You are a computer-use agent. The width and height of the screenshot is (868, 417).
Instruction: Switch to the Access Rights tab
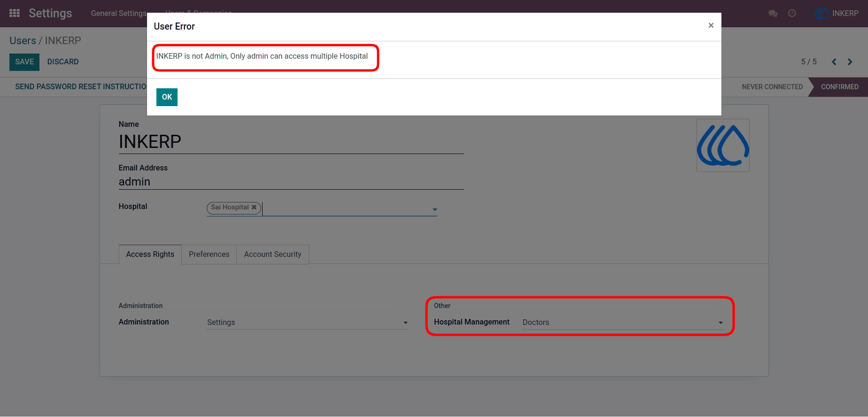pyautogui.click(x=150, y=254)
